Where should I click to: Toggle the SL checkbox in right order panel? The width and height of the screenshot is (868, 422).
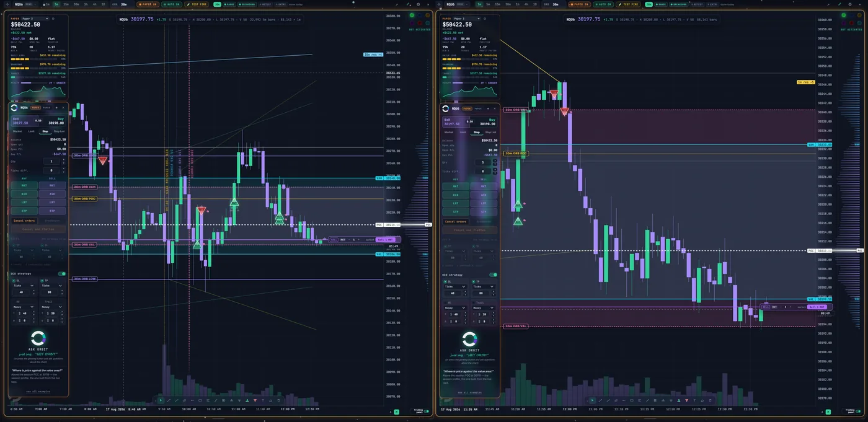pyautogui.click(x=445, y=281)
